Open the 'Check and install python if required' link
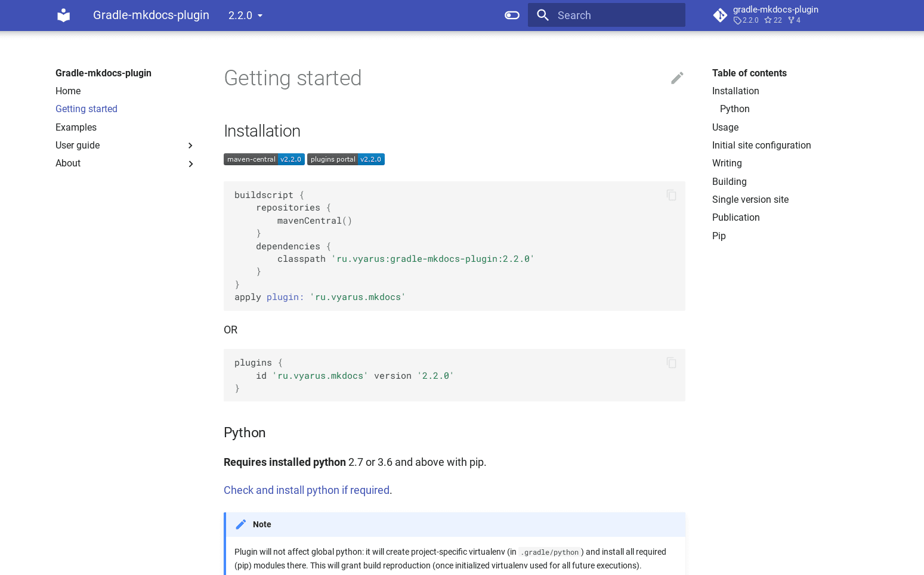The image size is (924, 575). 306,490
